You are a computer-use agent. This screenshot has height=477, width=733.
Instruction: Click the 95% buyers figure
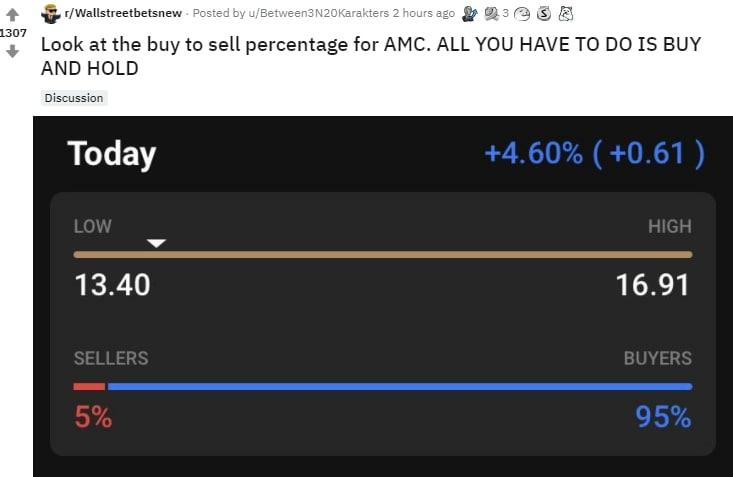click(x=663, y=417)
